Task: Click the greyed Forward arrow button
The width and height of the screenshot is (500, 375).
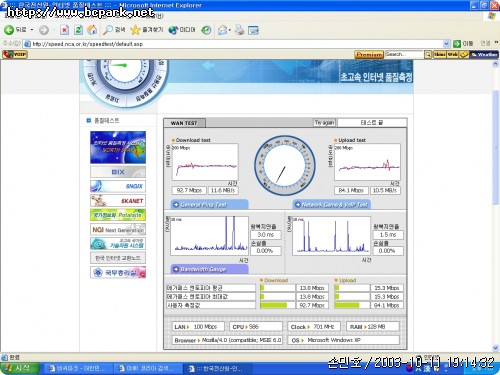Action: click(44, 30)
